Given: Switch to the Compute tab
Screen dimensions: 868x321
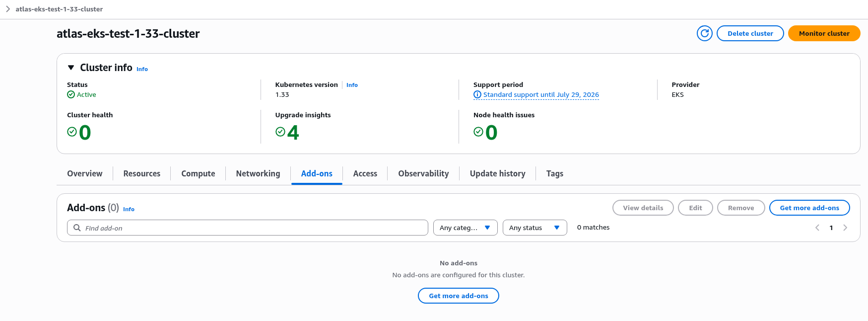Looking at the screenshot, I should (198, 173).
